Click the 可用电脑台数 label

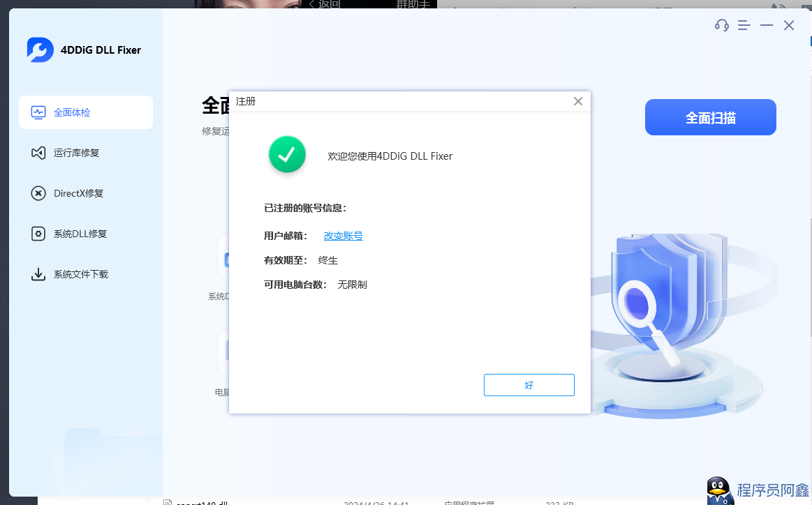pos(295,285)
